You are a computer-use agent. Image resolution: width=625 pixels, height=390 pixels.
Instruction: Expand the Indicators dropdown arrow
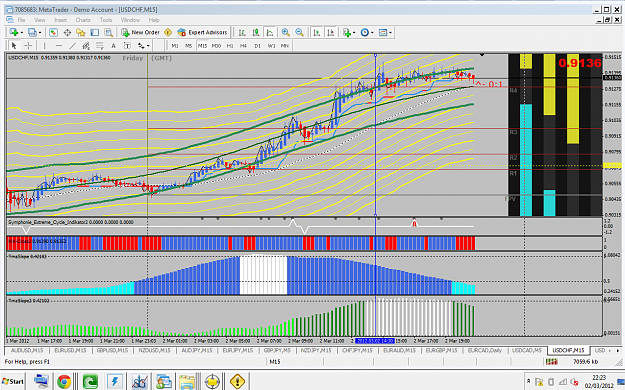pos(354,32)
